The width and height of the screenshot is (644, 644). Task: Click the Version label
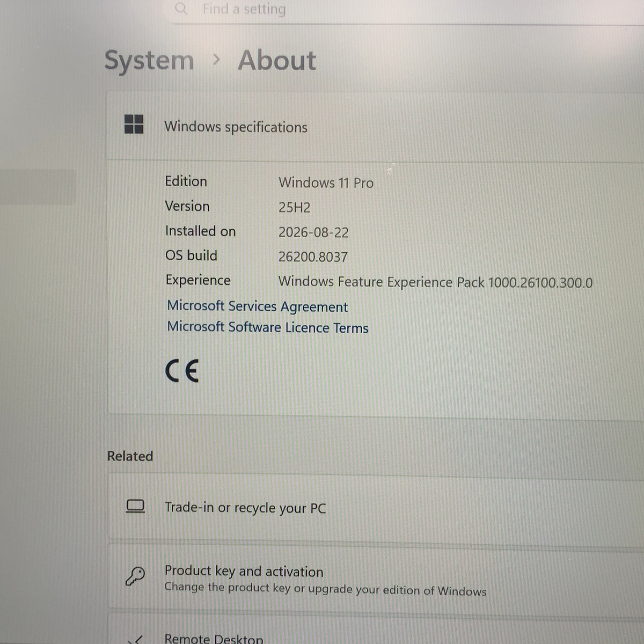point(187,206)
